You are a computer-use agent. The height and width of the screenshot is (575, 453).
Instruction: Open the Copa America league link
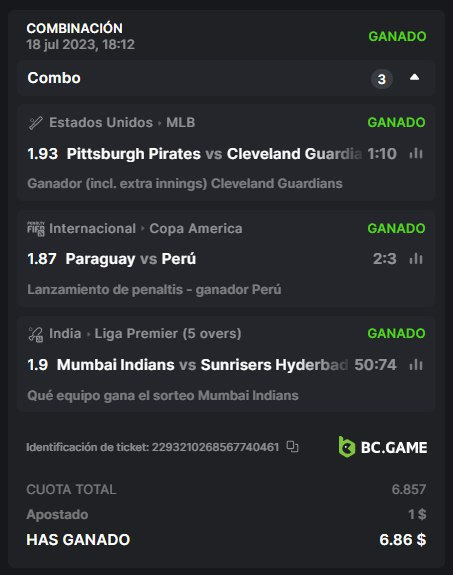click(196, 228)
